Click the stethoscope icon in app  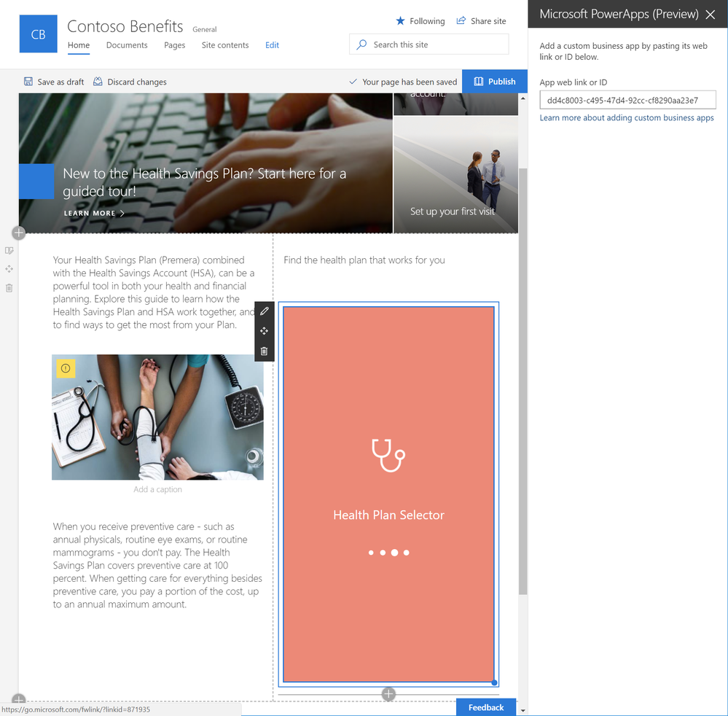[x=388, y=455]
